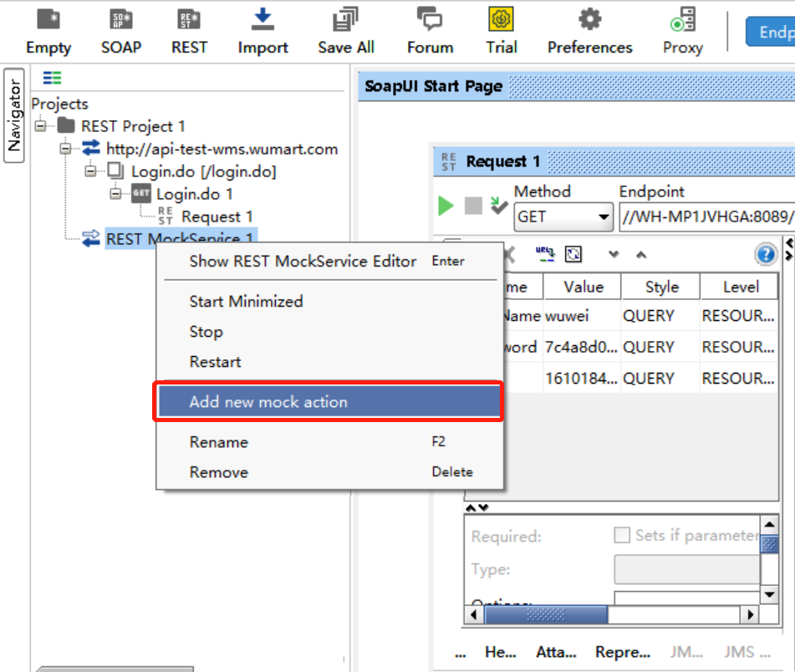
Task: Select the Login.do 1 tree item
Action: coord(195,194)
